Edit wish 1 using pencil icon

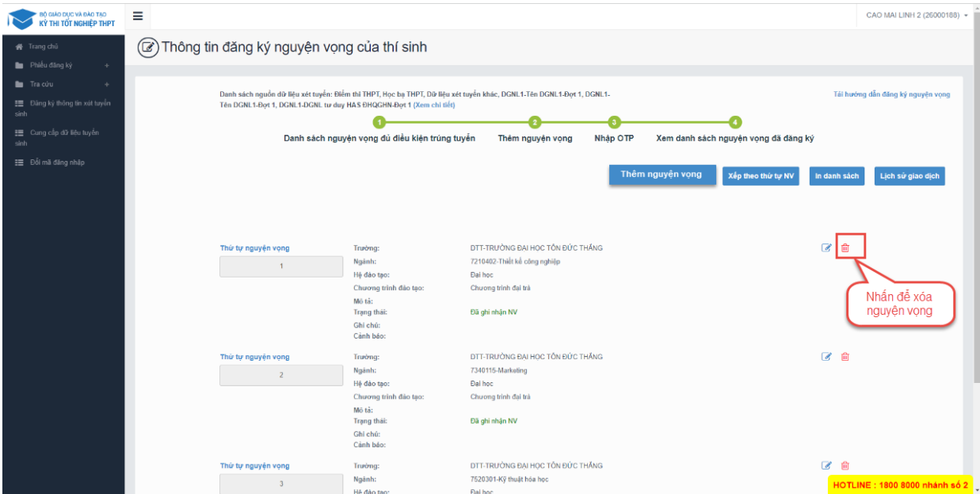click(826, 247)
